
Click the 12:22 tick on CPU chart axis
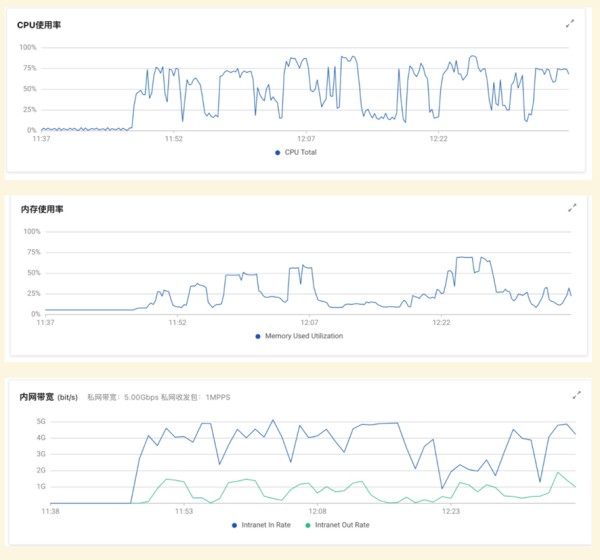pos(439,139)
